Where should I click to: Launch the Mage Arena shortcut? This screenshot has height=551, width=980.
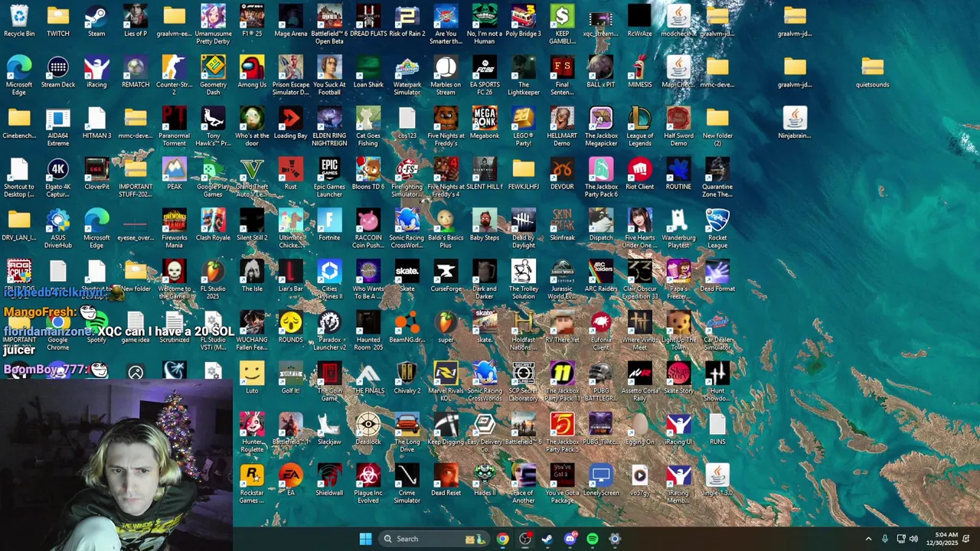tap(291, 21)
